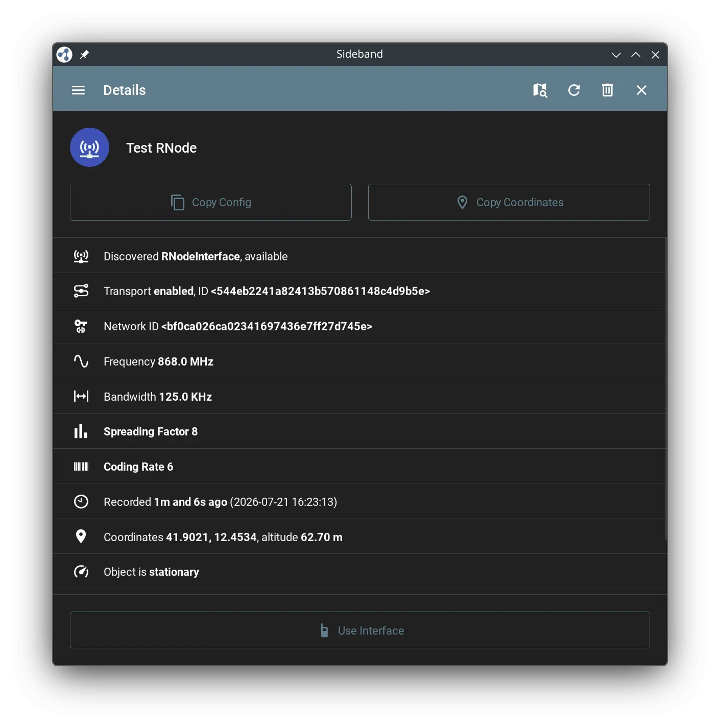Delete this discovered interface with trash icon
The height and width of the screenshot is (728, 720).
[x=607, y=90]
